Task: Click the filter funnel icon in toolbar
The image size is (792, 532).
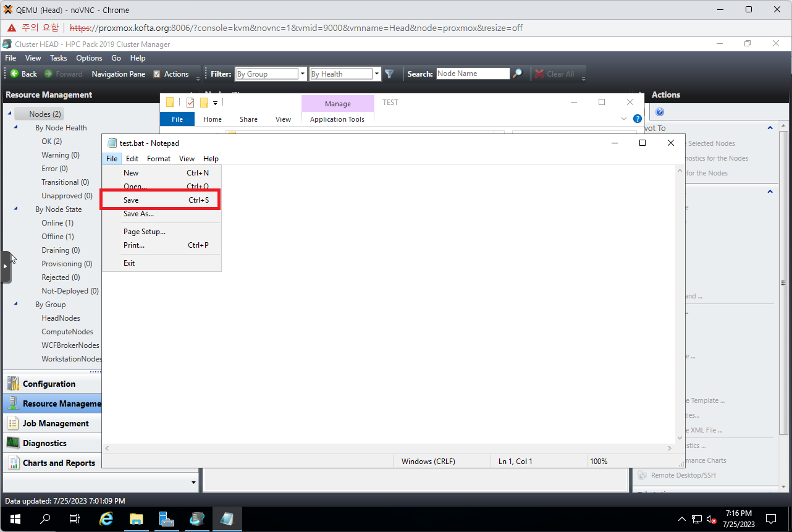Action: coord(389,74)
